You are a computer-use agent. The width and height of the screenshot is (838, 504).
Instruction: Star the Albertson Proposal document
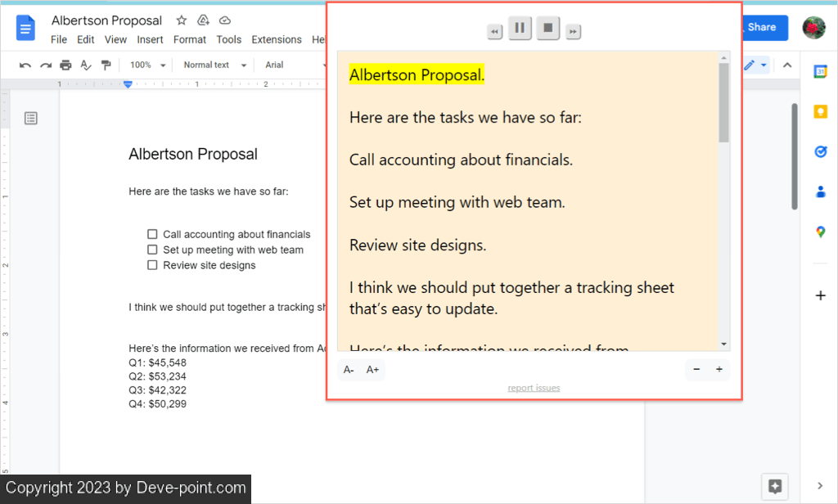[x=182, y=20]
